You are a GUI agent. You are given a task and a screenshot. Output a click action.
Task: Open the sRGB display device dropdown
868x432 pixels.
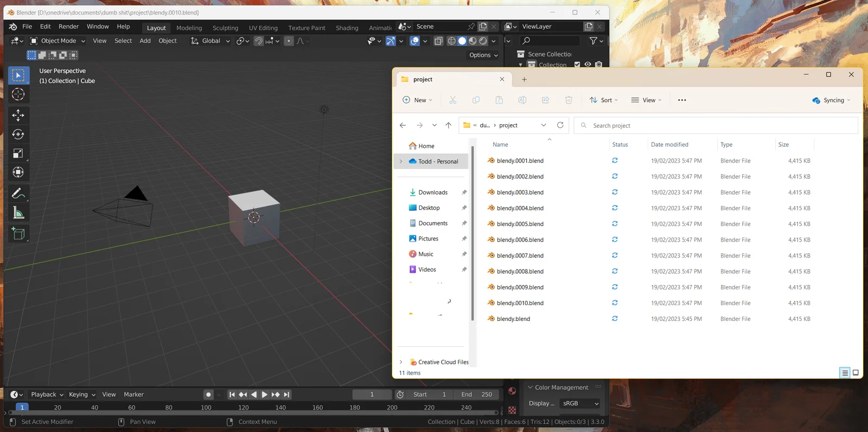point(580,403)
